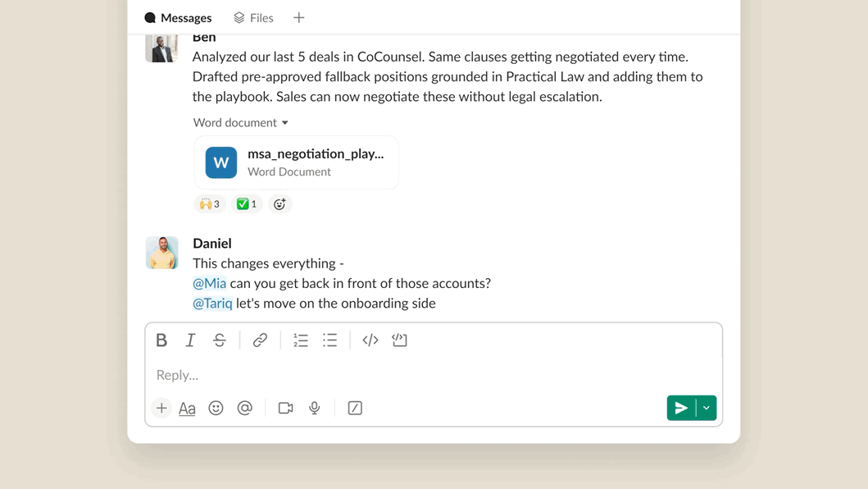Open slash command shortcuts
The image size is (868, 489).
(x=355, y=408)
